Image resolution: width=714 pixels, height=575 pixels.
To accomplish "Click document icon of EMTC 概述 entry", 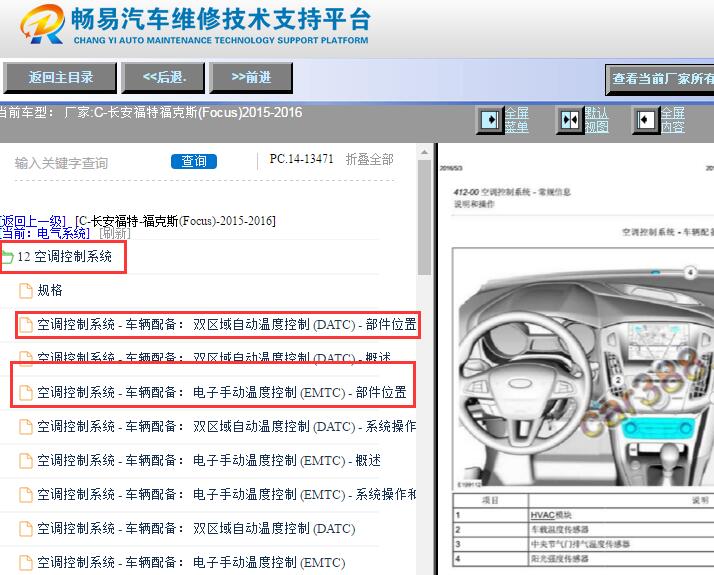I will coord(26,461).
